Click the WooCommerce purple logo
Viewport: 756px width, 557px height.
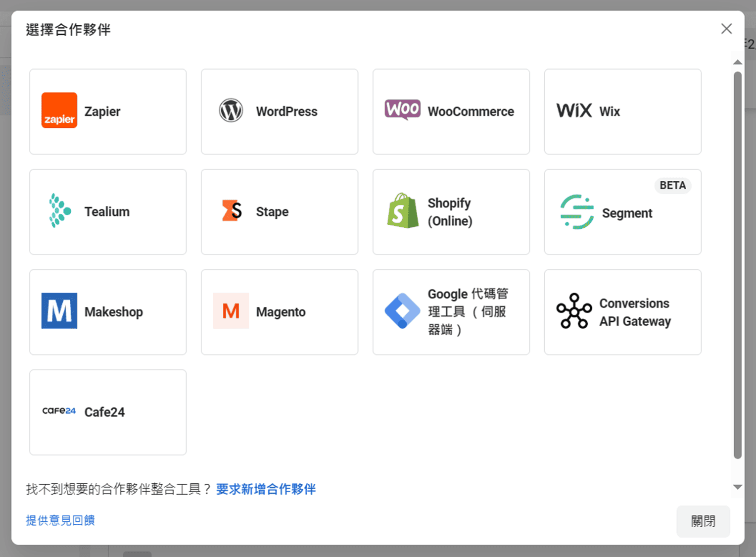click(x=403, y=109)
